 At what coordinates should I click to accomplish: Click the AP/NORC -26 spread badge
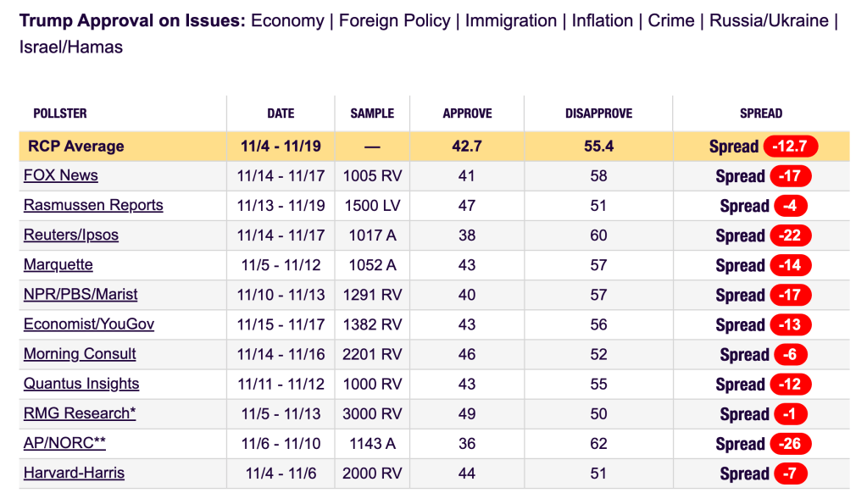tap(790, 444)
